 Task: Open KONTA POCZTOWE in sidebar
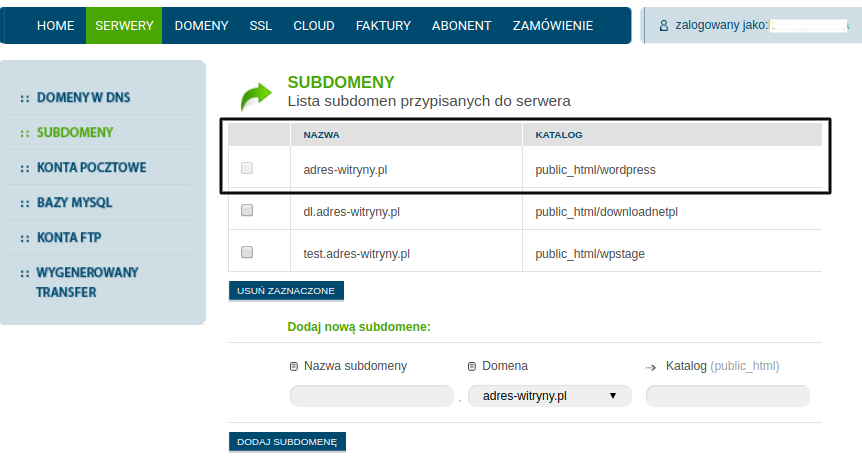coord(91,168)
